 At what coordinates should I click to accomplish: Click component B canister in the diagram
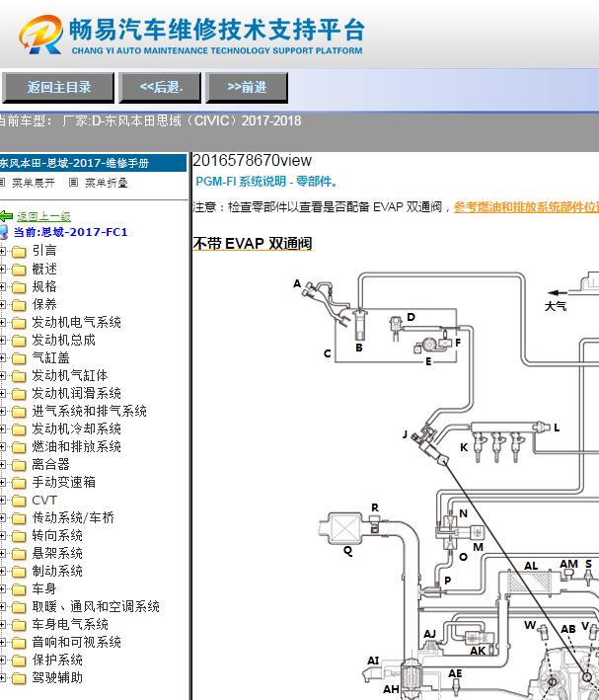pyautogui.click(x=359, y=325)
